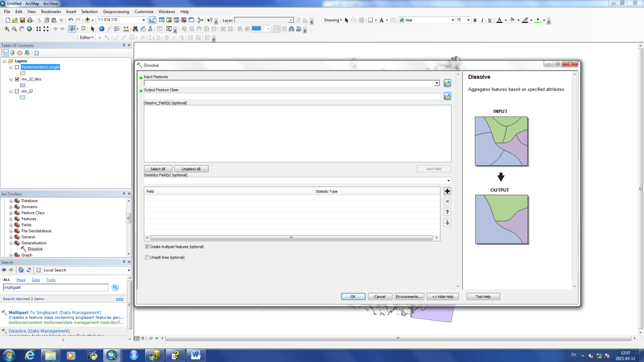Open the Bookmarks menu
This screenshot has width=644, height=362.
(51, 12)
